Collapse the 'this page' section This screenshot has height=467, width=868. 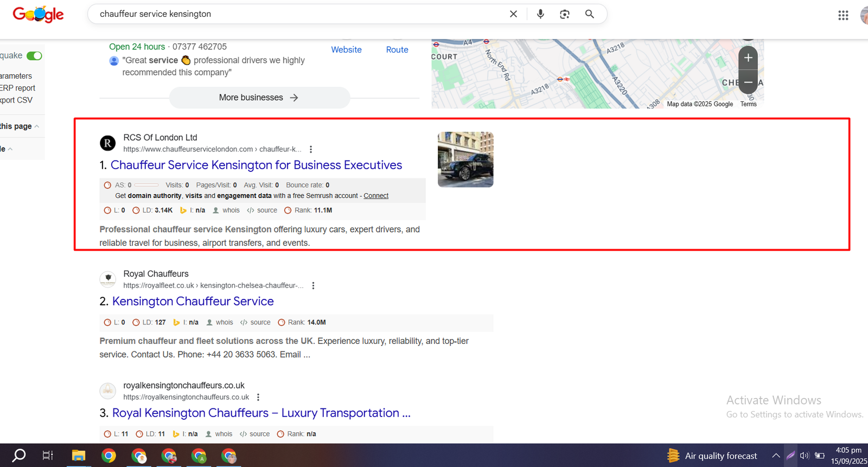click(x=36, y=126)
